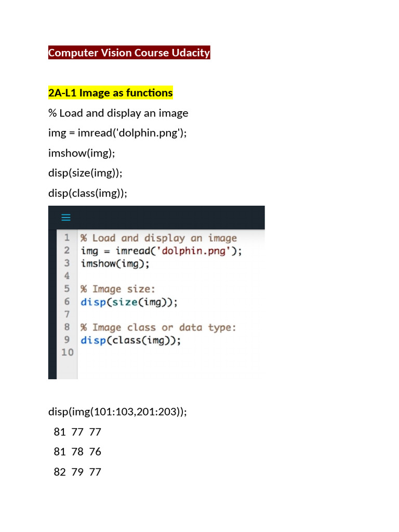Click the 'disp(img(101:103,201:203));' text line
This screenshot has width=399, height=532.
tap(117, 411)
